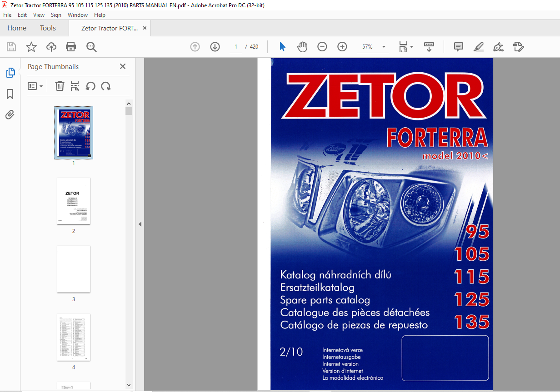Collapse the navigation pane arrow
Image resolution: width=560 pixels, height=392 pixels.
140,224
